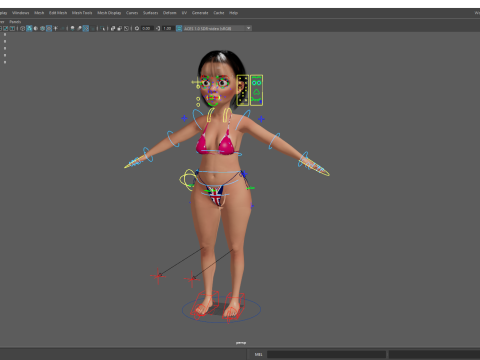This screenshot has height=360, width=480.
Task: Click the use default material icon
Action: click(35, 28)
